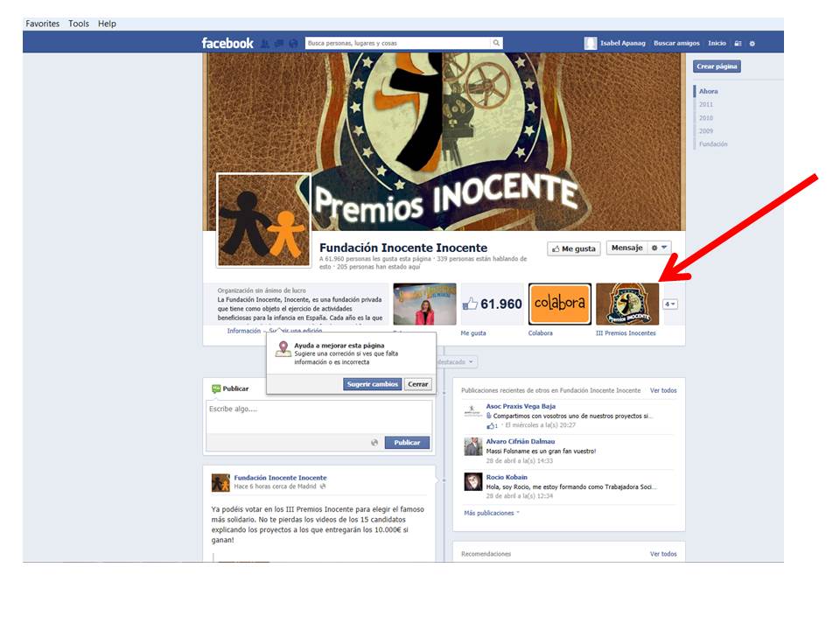Jump to 2010 in the timeline
The width and height of the screenshot is (840, 630).
pos(705,118)
